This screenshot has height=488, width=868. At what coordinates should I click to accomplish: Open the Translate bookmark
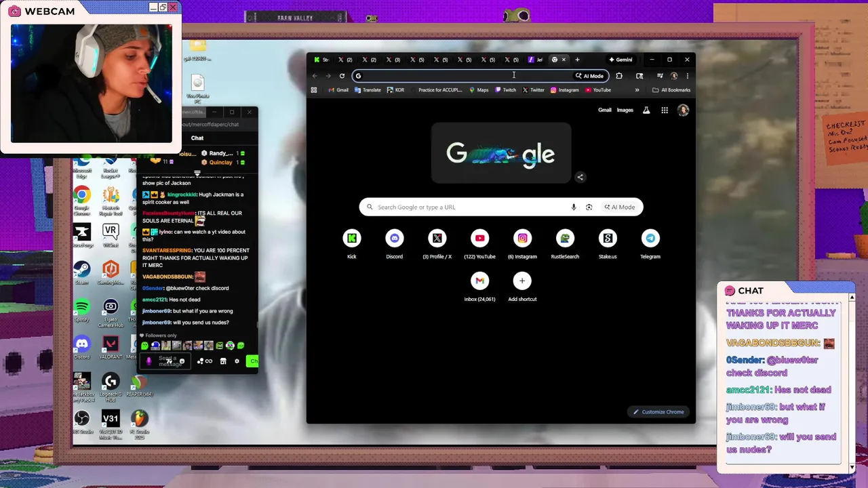pos(368,90)
